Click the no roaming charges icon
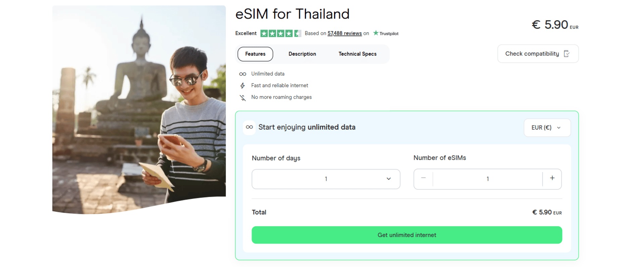Image resolution: width=644 pixels, height=267 pixels. pyautogui.click(x=243, y=98)
